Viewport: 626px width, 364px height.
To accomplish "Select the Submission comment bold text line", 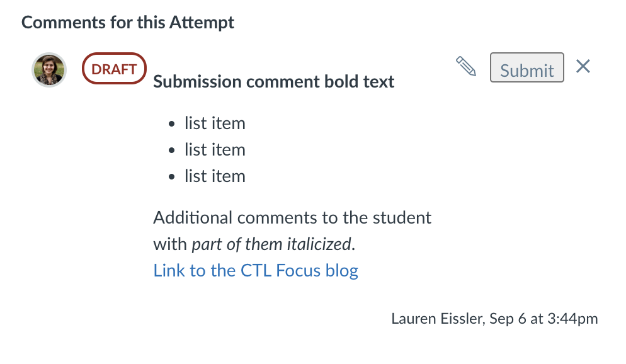I will 273,82.
